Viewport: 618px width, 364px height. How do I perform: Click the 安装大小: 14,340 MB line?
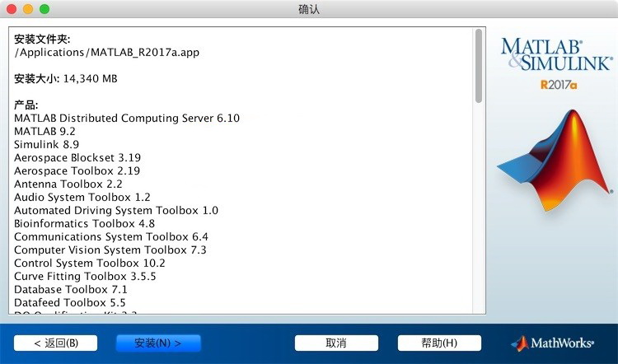coord(66,79)
